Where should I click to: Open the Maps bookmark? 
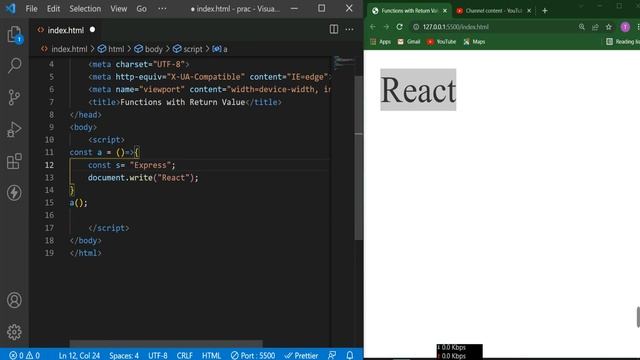(474, 42)
